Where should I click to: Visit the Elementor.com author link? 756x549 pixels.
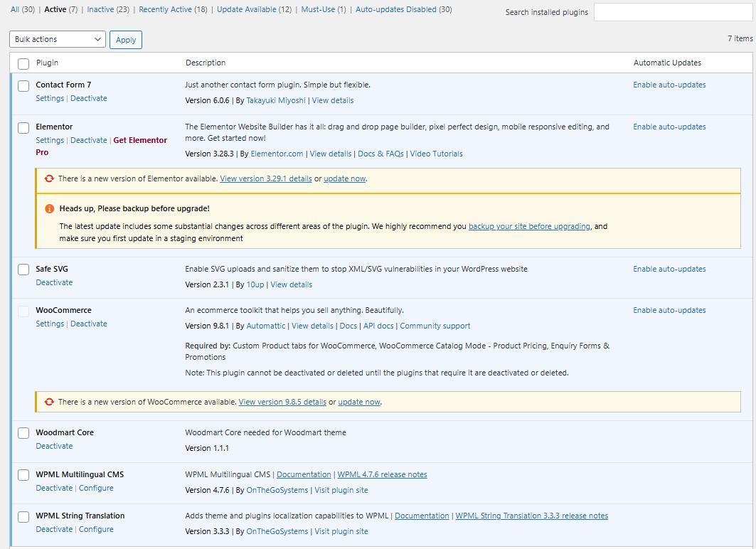[x=277, y=154]
